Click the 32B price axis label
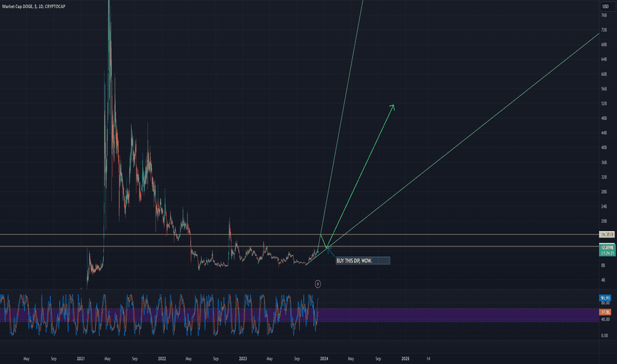 click(604, 177)
